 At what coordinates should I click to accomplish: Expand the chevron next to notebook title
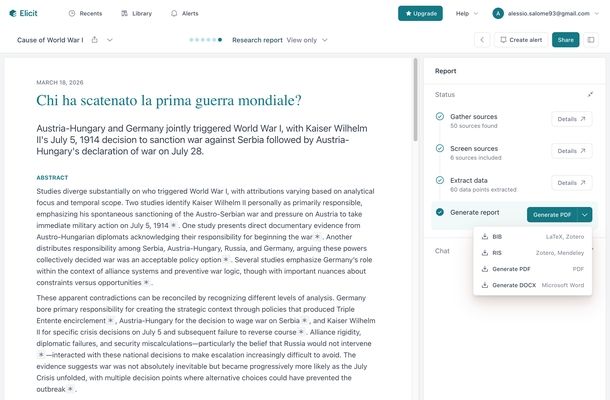pyautogui.click(x=110, y=40)
